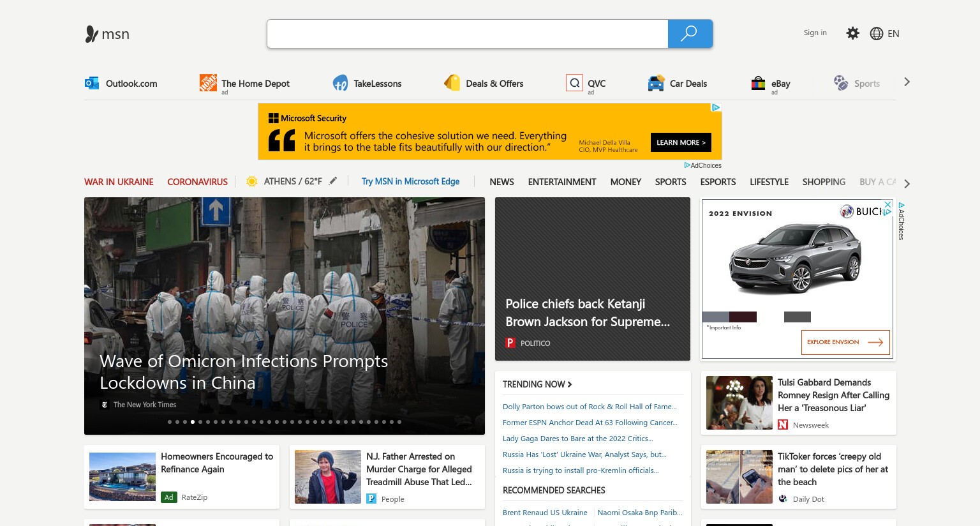Click the eBay shopping bag icon

(x=758, y=83)
